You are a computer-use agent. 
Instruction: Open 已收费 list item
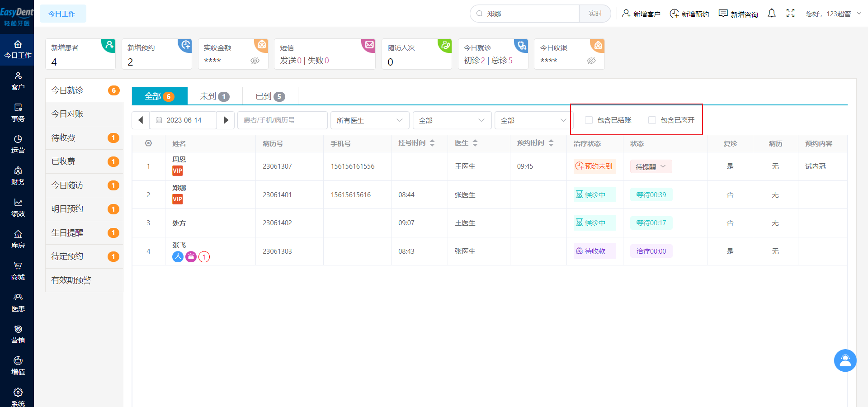[x=84, y=161]
